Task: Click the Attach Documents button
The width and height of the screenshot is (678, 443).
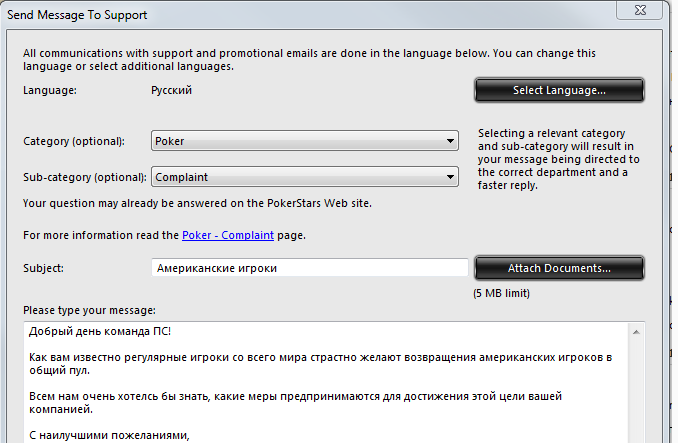Action: [559, 268]
